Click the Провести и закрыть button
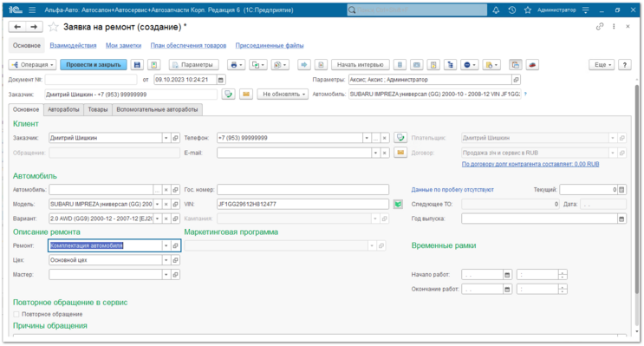Viewport: 644px width, 346px height. click(x=94, y=65)
